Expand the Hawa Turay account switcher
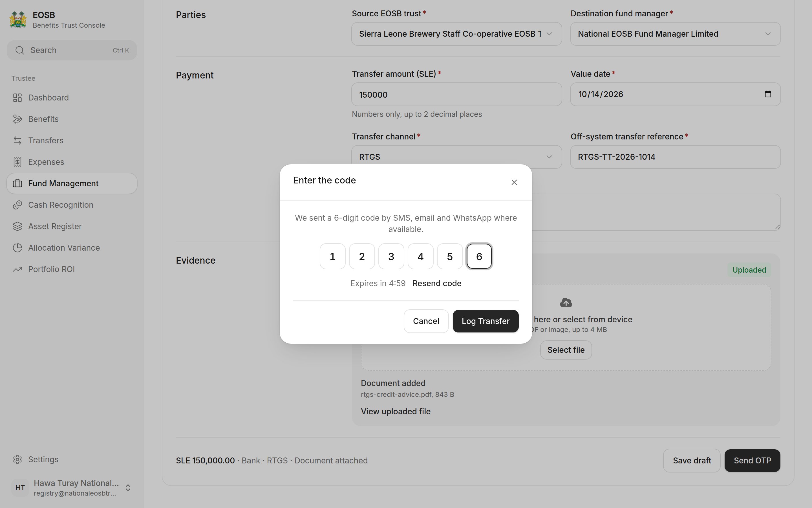The image size is (812, 508). click(x=128, y=487)
